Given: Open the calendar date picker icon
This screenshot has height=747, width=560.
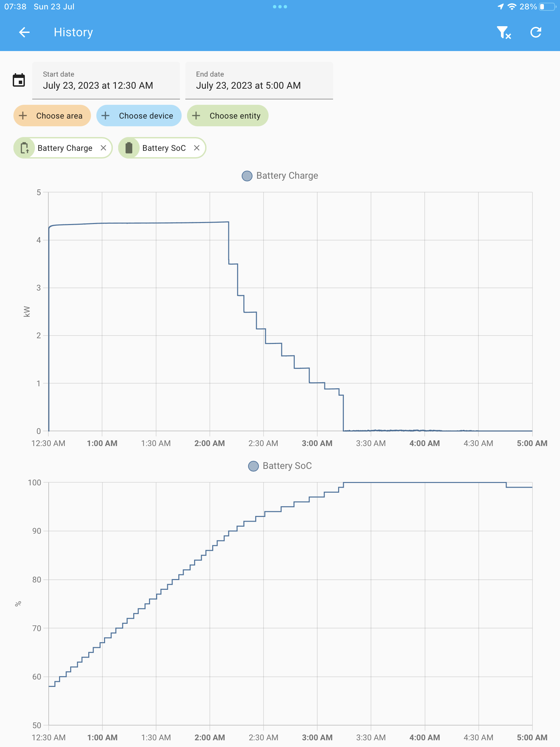Looking at the screenshot, I should 19,80.
